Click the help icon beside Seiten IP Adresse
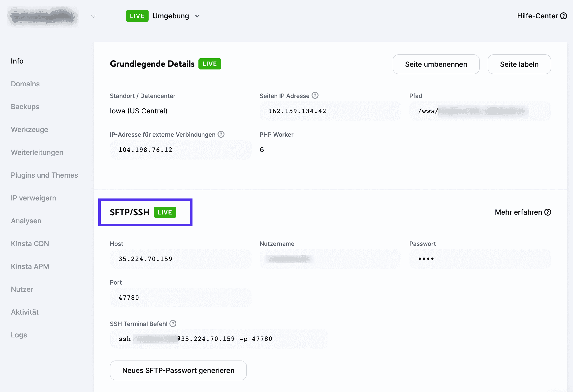The height and width of the screenshot is (392, 573). click(x=315, y=95)
